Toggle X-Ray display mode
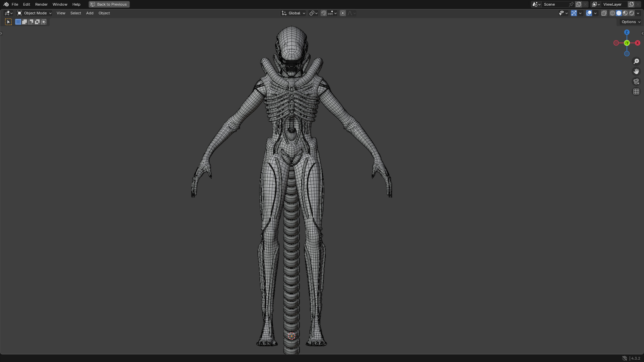This screenshot has height=362, width=644. pyautogui.click(x=604, y=13)
